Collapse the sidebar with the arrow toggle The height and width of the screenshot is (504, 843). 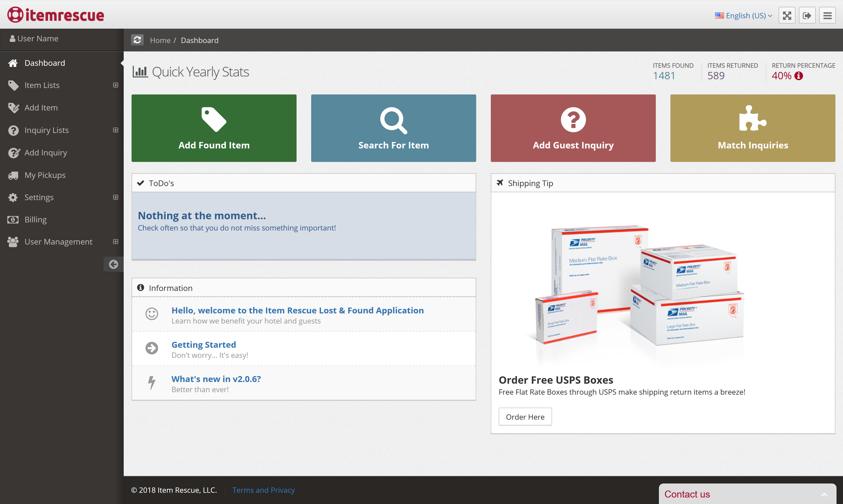pyautogui.click(x=113, y=264)
